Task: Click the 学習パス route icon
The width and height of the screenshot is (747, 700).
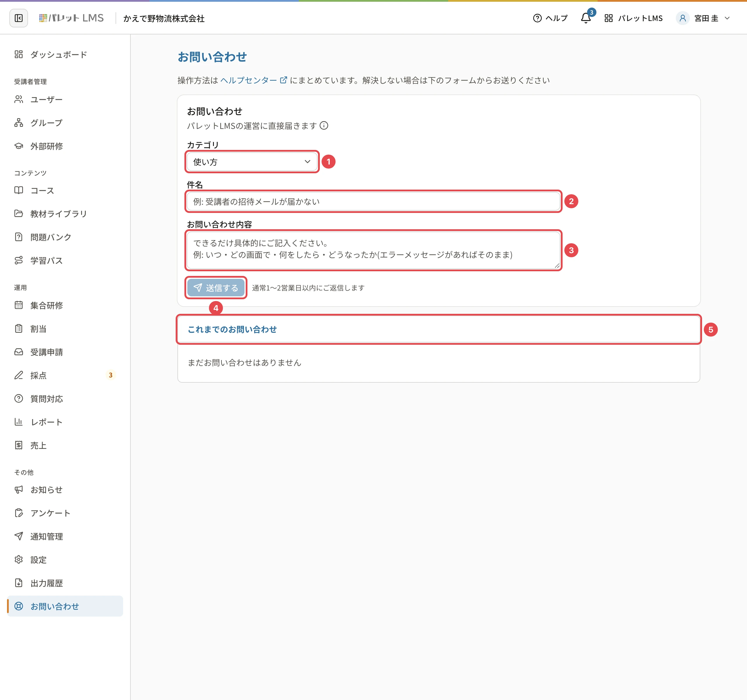Action: (18, 260)
